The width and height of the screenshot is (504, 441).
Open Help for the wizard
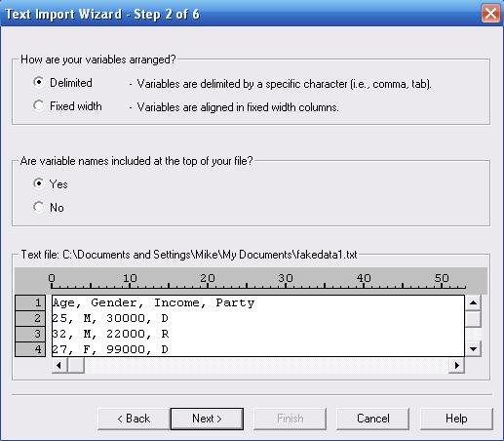(456, 419)
